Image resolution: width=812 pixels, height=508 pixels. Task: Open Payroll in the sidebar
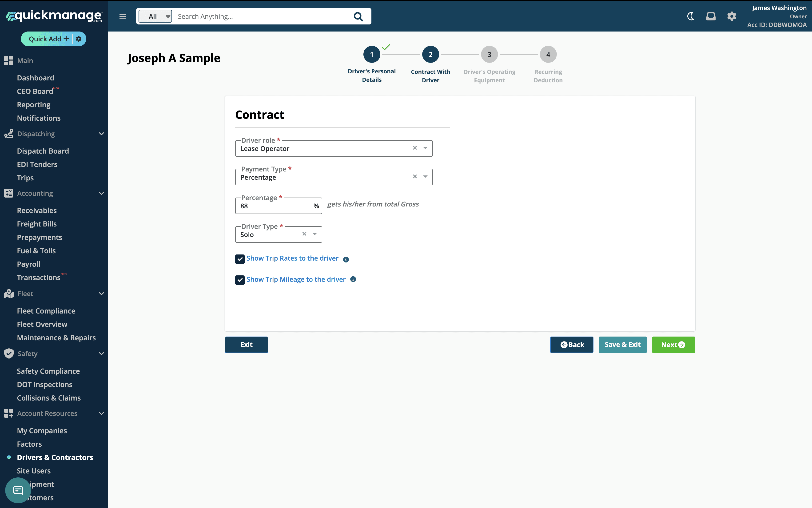coord(28,264)
